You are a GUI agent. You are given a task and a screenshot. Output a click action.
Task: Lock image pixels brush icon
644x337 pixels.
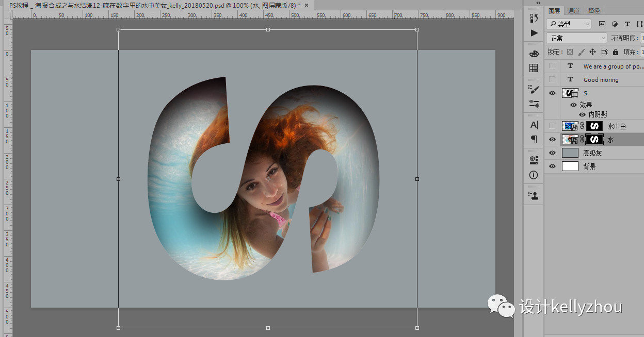point(581,52)
